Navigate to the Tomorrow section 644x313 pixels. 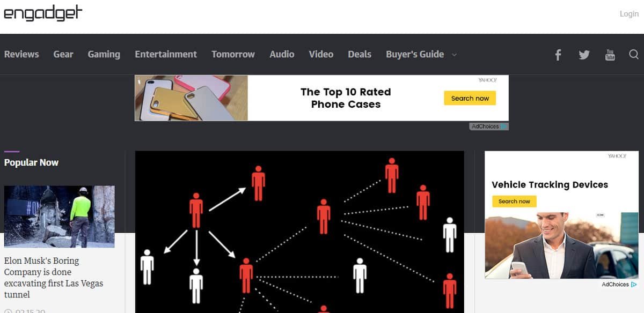pos(233,54)
